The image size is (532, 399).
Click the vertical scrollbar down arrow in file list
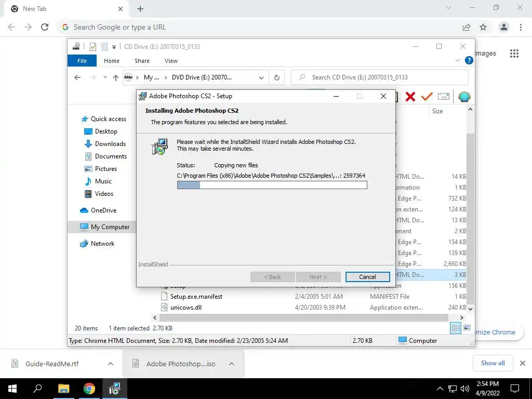click(470, 309)
